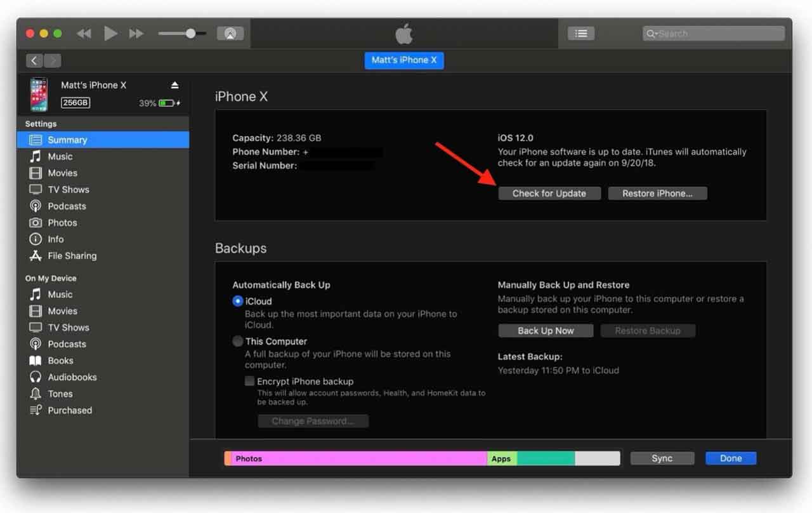Viewport: 812px width, 513px height.
Task: Select the This Computer radio button
Action: (x=238, y=341)
